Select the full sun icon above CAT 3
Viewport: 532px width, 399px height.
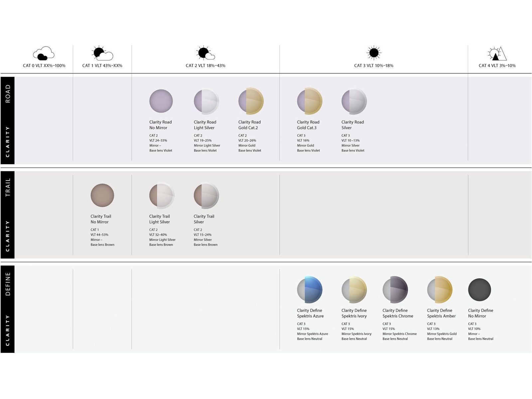click(x=373, y=53)
